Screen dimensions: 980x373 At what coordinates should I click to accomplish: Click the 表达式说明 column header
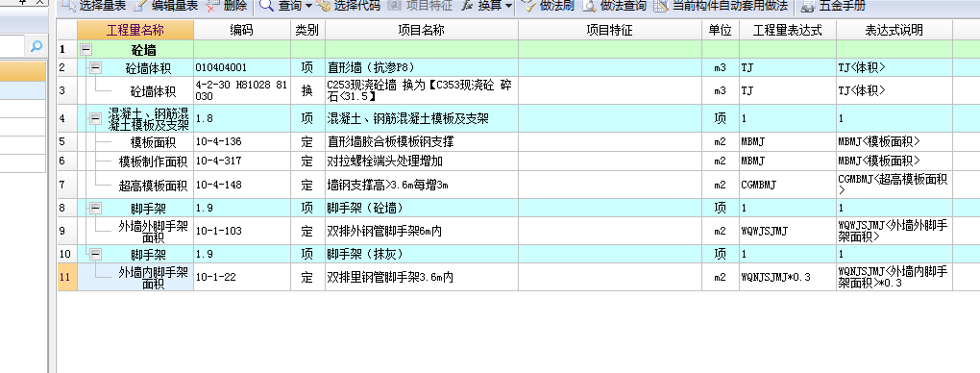click(x=894, y=30)
